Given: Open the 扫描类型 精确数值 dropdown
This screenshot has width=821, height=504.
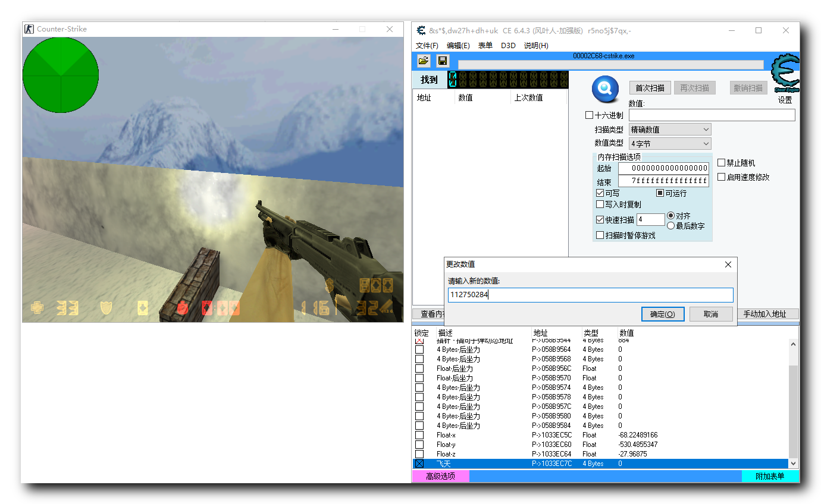Looking at the screenshot, I should pos(670,130).
